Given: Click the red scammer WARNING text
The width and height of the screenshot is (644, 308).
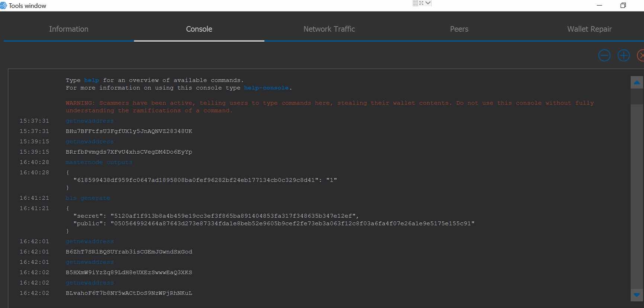Looking at the screenshot, I should (x=330, y=107).
